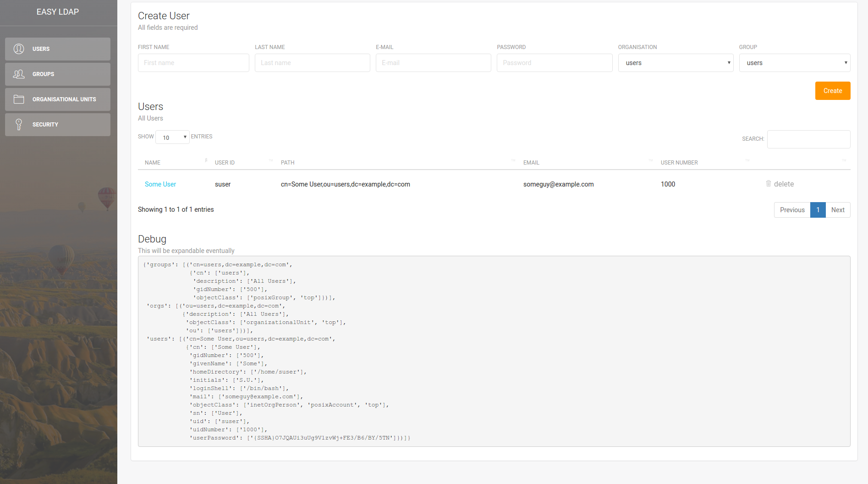868x484 pixels.
Task: Click the sort icon on Email column
Action: [x=650, y=161]
